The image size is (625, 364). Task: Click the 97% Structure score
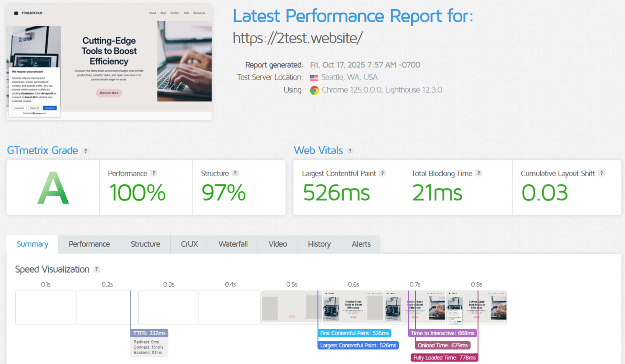tap(223, 192)
